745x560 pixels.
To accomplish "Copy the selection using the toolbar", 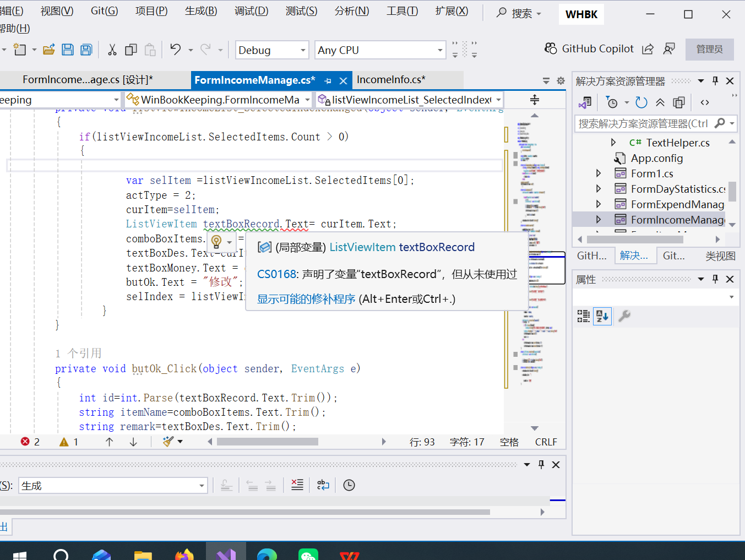I will click(x=131, y=50).
